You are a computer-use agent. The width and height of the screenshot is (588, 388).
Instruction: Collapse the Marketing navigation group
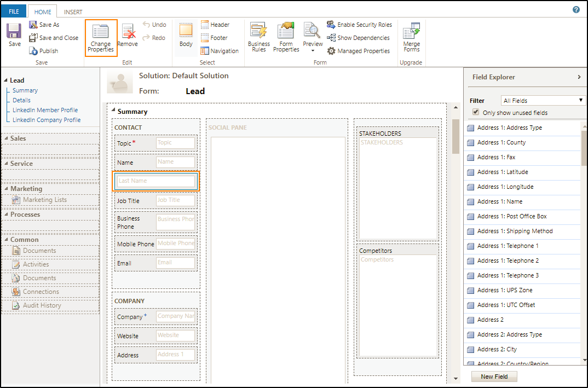7,189
